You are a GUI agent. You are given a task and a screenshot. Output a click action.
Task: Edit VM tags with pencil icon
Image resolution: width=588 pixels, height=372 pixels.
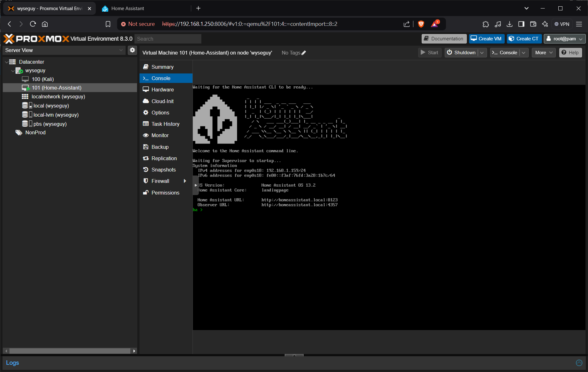304,53
